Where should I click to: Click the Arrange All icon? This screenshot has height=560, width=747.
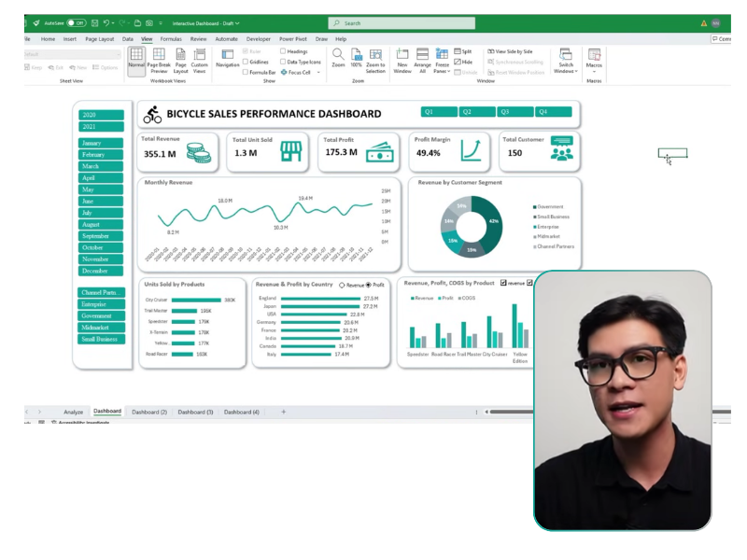(x=422, y=55)
